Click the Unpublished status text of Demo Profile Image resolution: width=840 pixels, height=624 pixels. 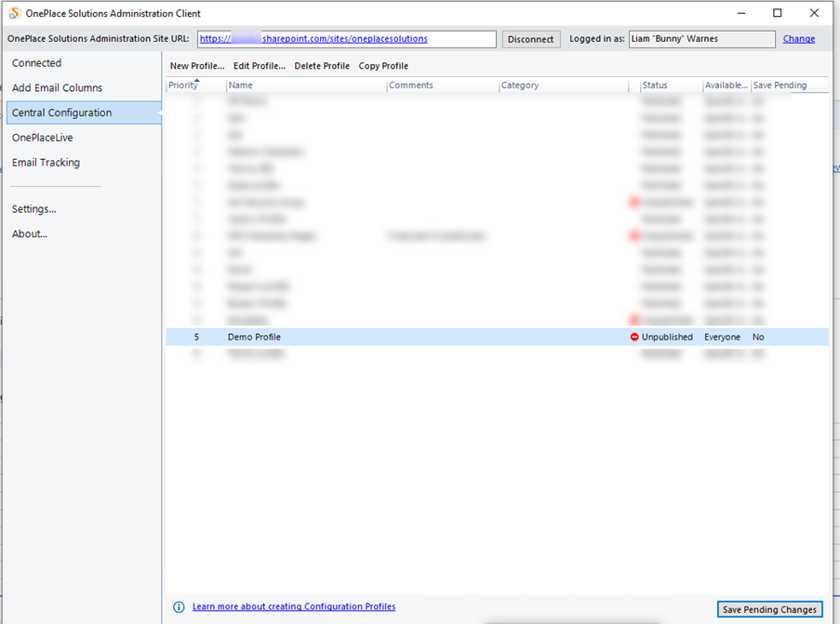(667, 337)
